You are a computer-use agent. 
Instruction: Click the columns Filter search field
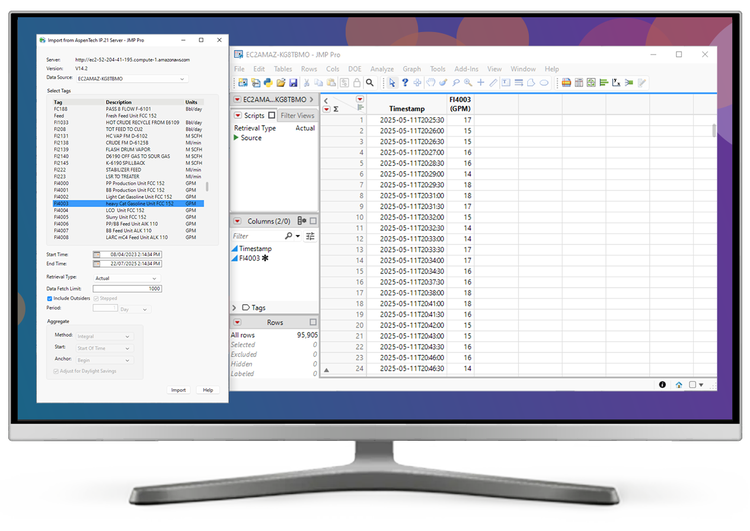(261, 236)
